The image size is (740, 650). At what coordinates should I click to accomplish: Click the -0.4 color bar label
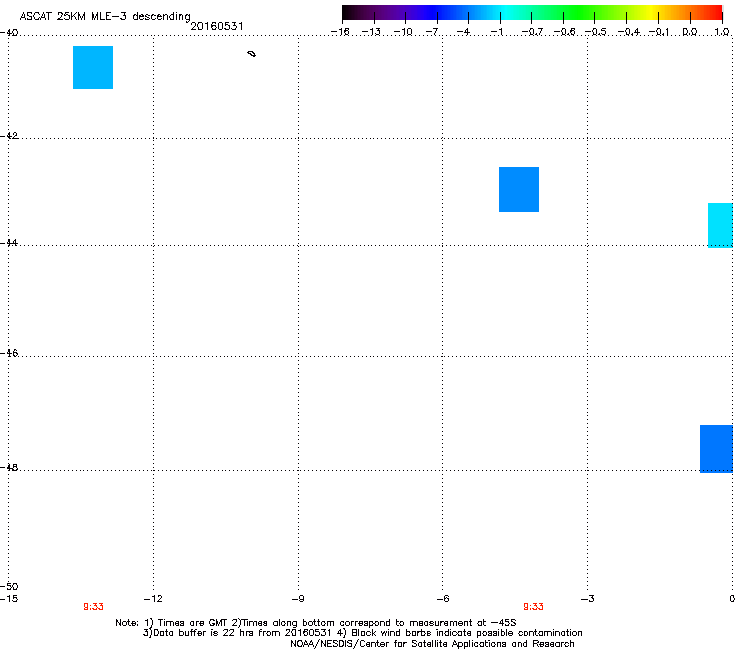coord(629,32)
